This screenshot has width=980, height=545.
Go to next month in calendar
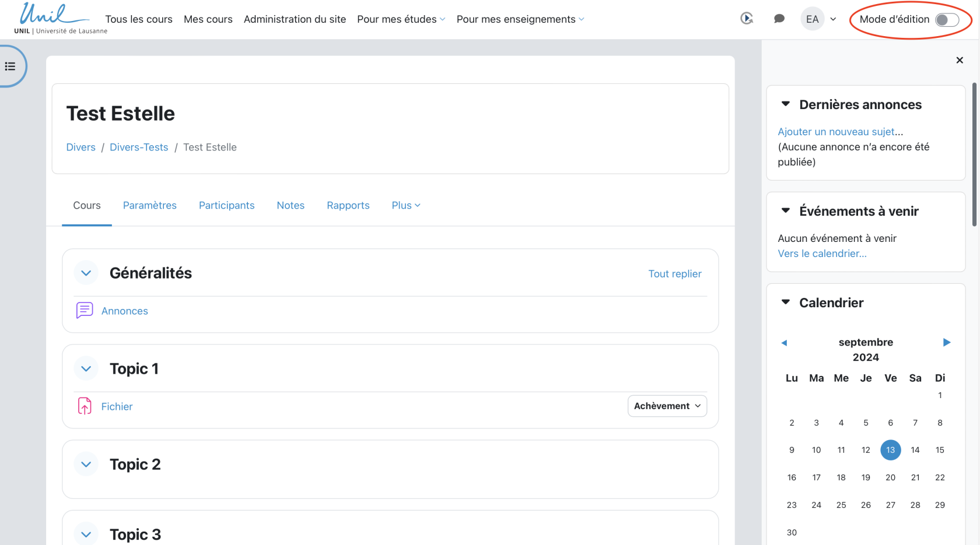946,342
